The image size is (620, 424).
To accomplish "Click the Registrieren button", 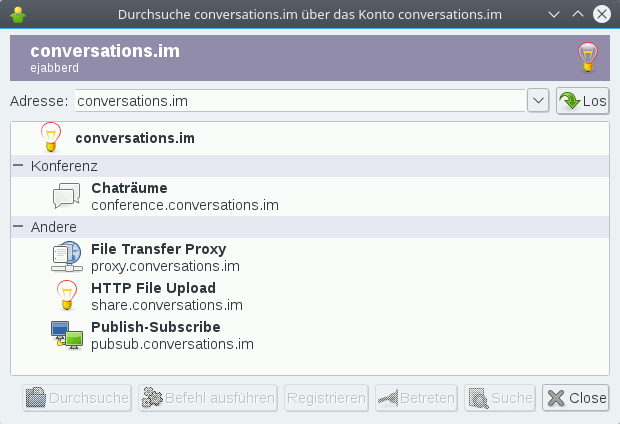I will pos(326,398).
